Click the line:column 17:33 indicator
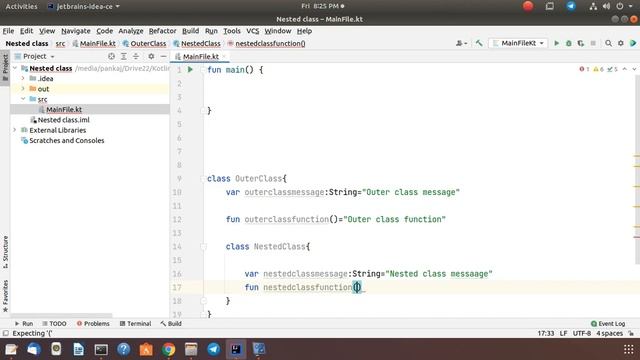This screenshot has width=640, height=360. [x=546, y=333]
